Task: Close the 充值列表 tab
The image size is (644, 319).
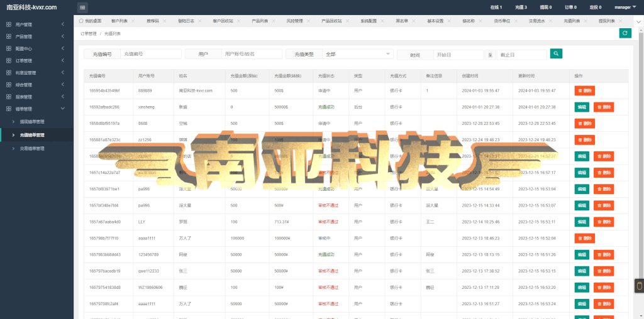Action: tap(586, 21)
